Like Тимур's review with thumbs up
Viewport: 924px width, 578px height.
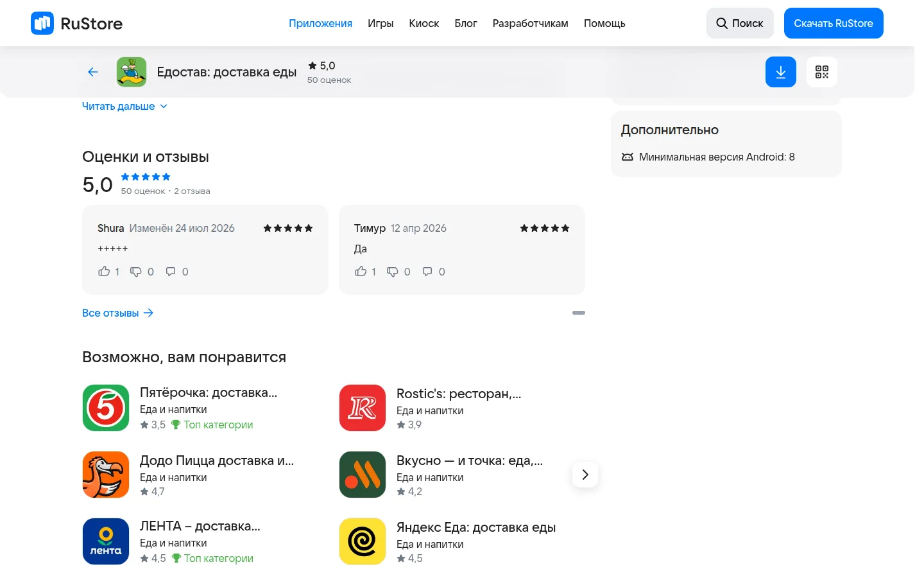[x=361, y=272]
